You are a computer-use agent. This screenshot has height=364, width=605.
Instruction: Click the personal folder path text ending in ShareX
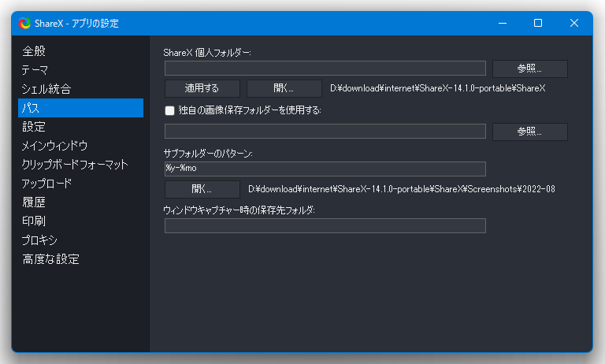tap(437, 88)
